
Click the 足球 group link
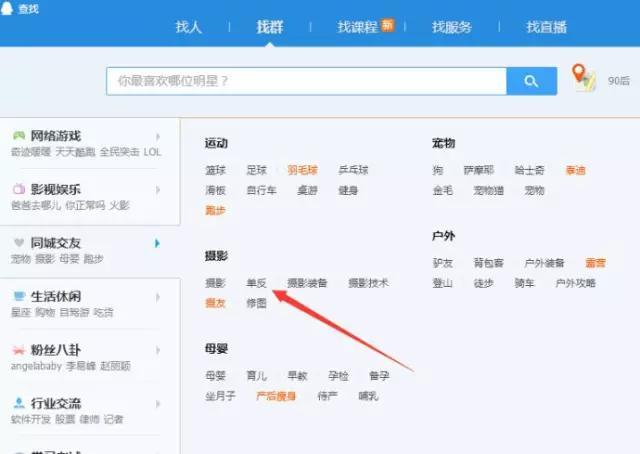click(257, 170)
